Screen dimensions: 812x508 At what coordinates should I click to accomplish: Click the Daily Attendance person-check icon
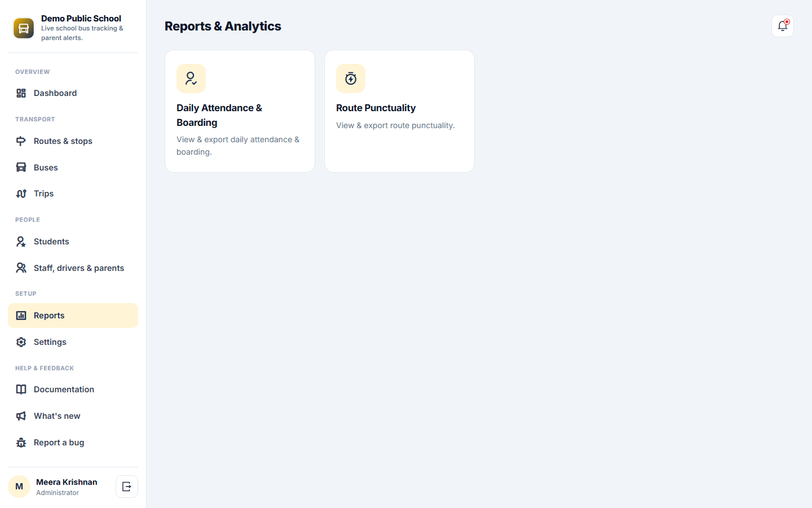191,78
